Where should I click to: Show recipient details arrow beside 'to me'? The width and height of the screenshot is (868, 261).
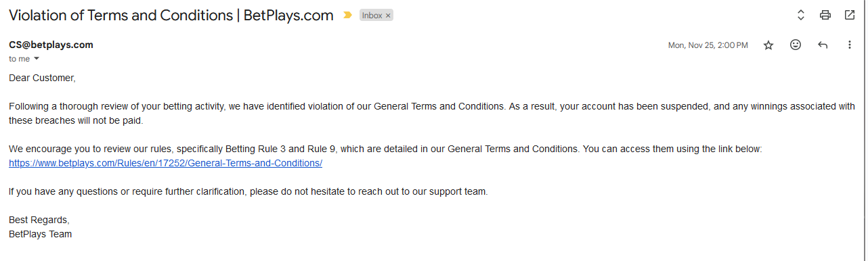36,59
